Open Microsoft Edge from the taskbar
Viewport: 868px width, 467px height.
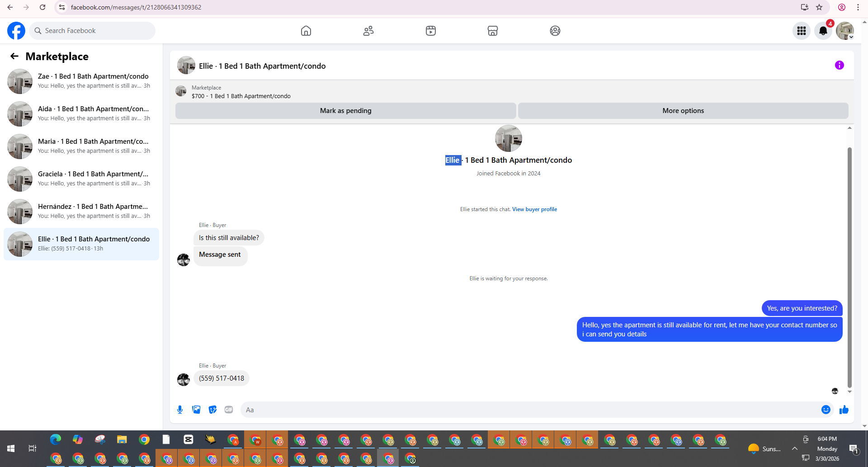56,439
